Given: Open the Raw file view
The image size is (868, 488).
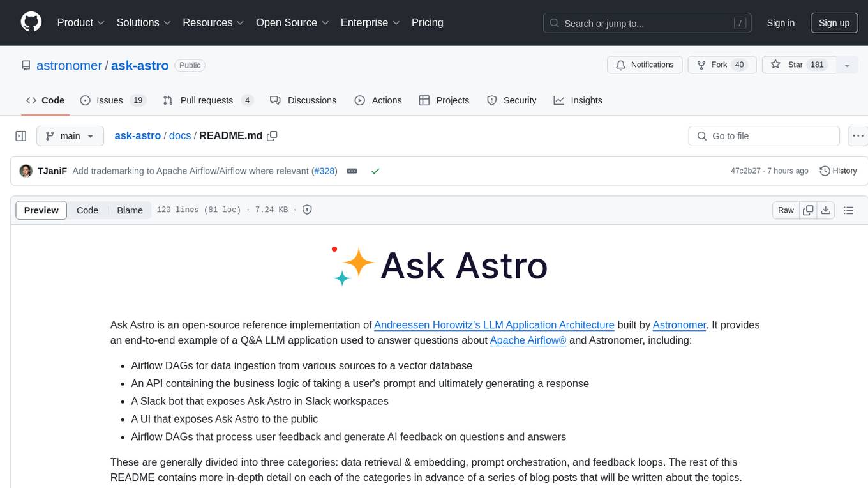Looking at the screenshot, I should click(786, 210).
